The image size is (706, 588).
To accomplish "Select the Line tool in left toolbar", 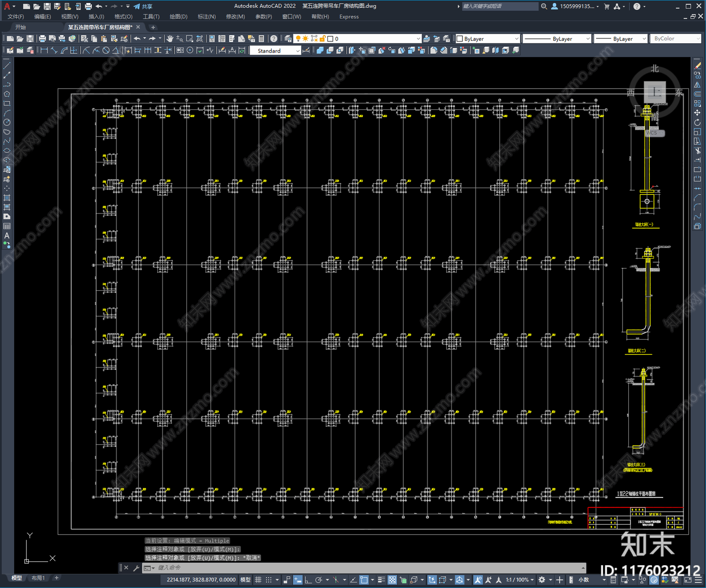I will point(7,65).
